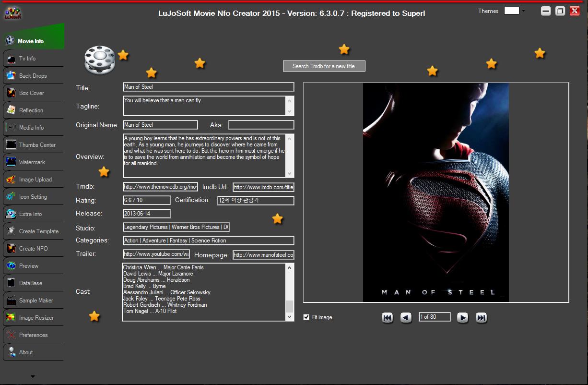Click the Image Resizer icon

coord(11,317)
